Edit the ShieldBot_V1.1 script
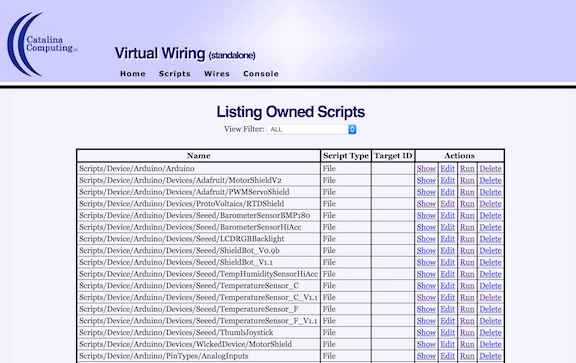The height and width of the screenshot is (363, 576). 447,263
